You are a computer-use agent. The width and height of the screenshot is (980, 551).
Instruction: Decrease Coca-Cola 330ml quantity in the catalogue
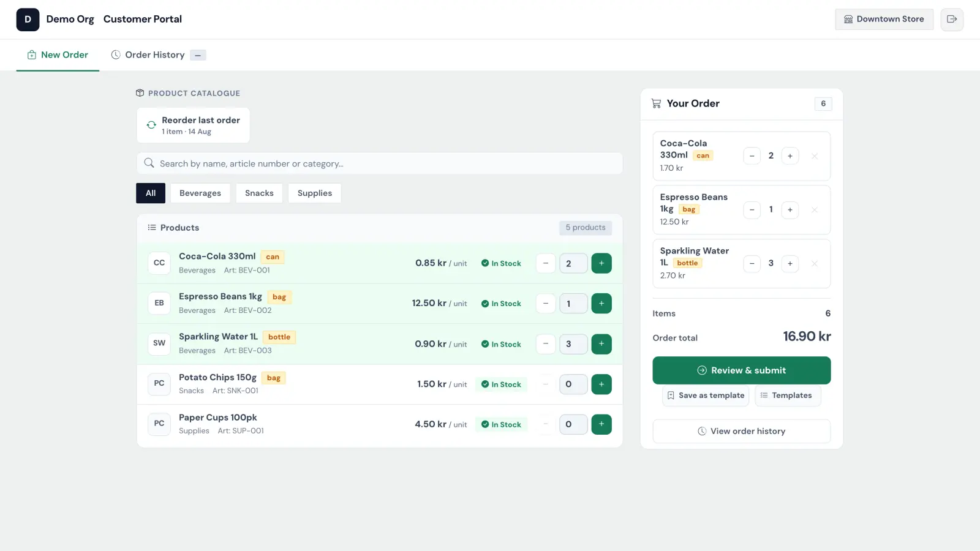(x=545, y=263)
